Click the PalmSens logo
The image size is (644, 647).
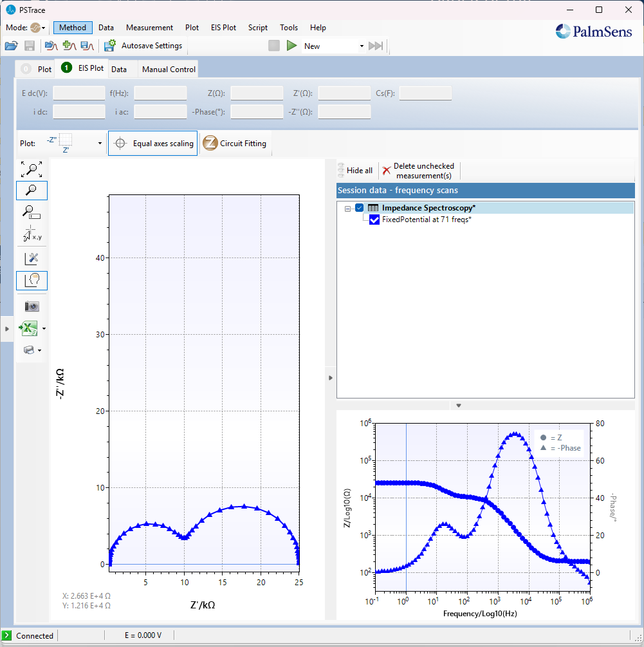(593, 32)
